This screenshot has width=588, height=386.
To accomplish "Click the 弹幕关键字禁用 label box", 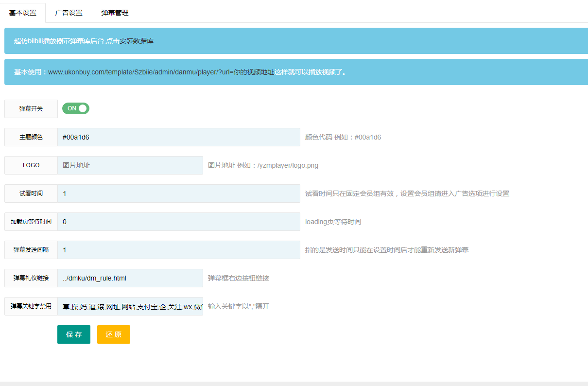I will click(x=31, y=306).
